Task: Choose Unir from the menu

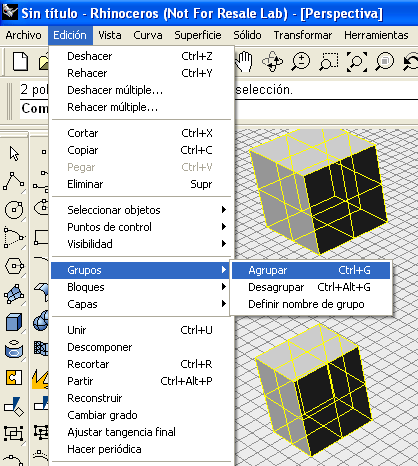Action: pyautogui.click(x=140, y=330)
